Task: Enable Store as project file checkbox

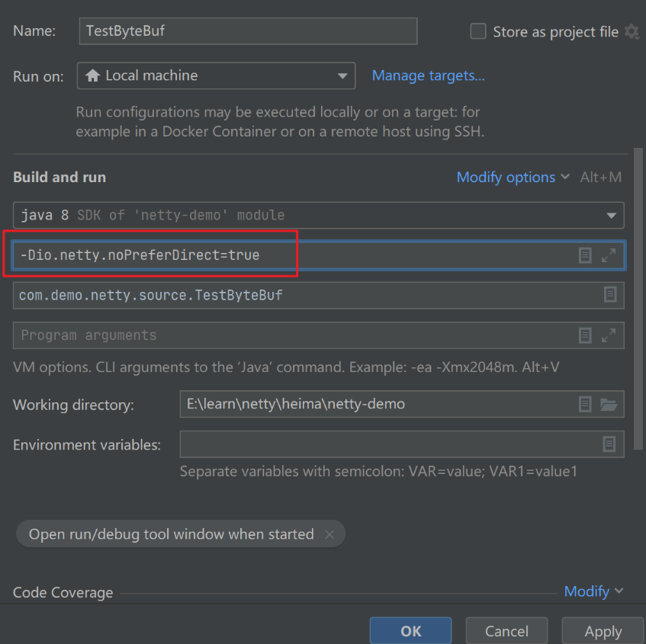Action: (478, 31)
